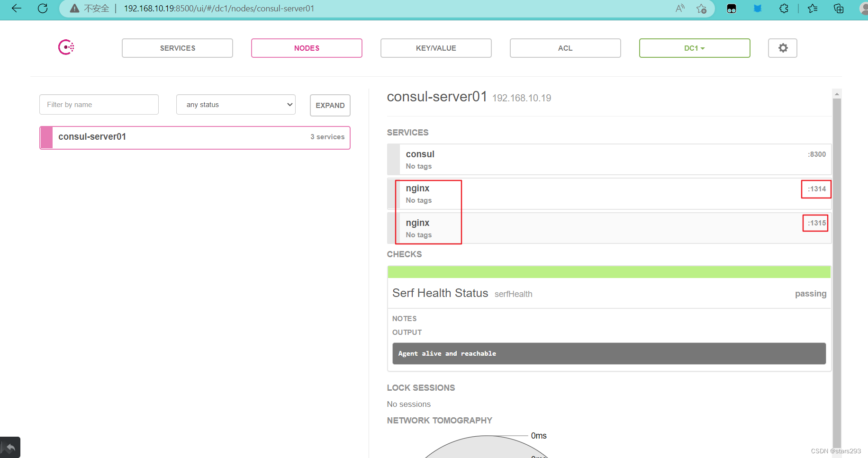Screen dimensions: 868x458
Task: Open the SERVICES tab
Action: pos(177,48)
